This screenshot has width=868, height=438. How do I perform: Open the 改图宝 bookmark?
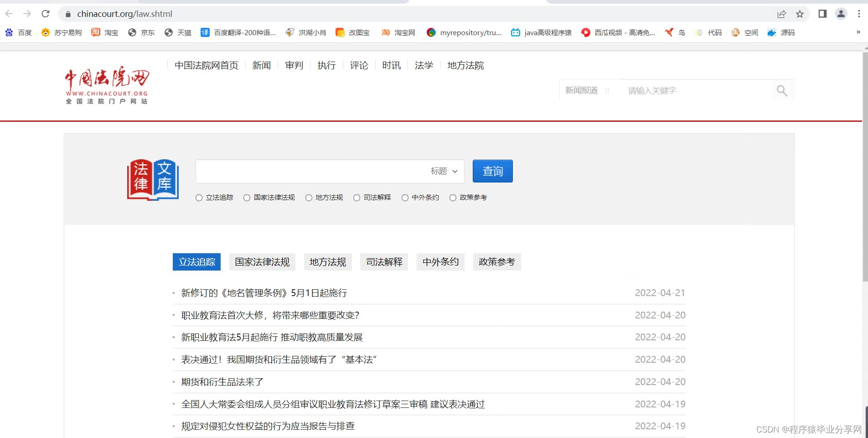352,32
